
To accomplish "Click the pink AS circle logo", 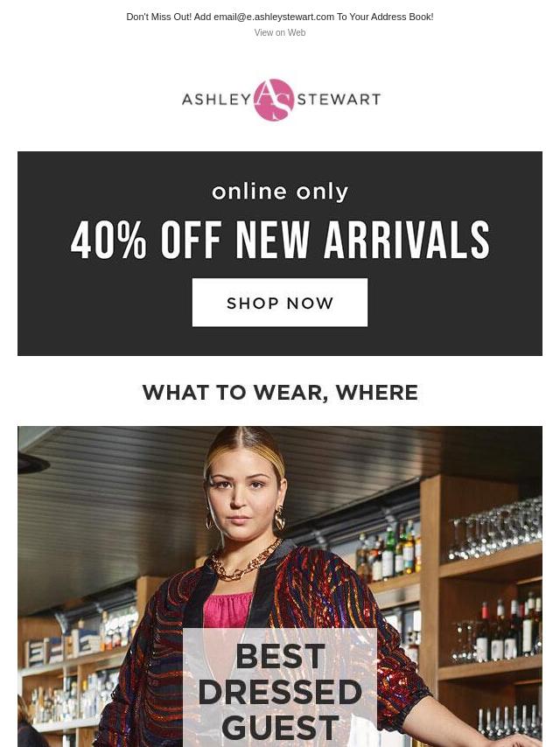I will coord(274,100).
